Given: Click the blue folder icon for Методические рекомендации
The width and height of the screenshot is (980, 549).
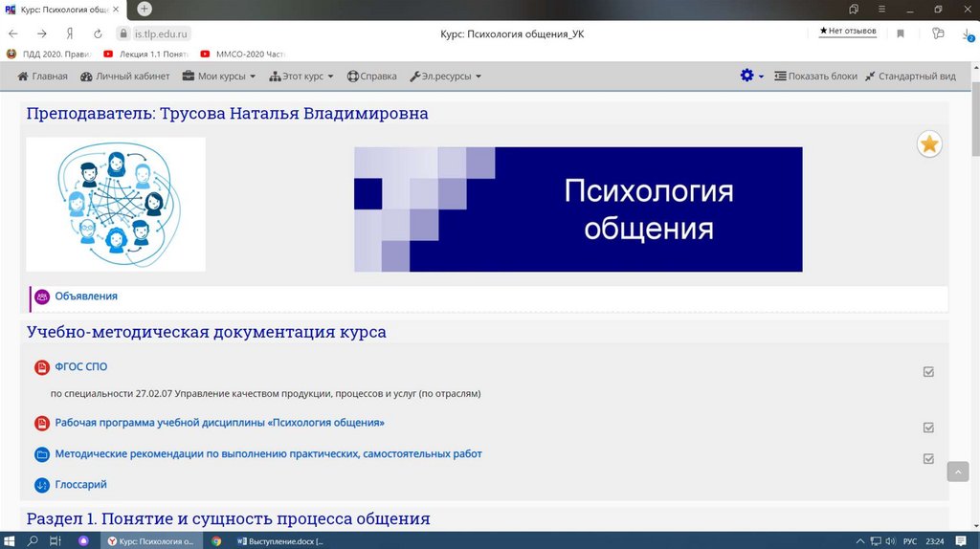Looking at the screenshot, I should pos(41,454).
